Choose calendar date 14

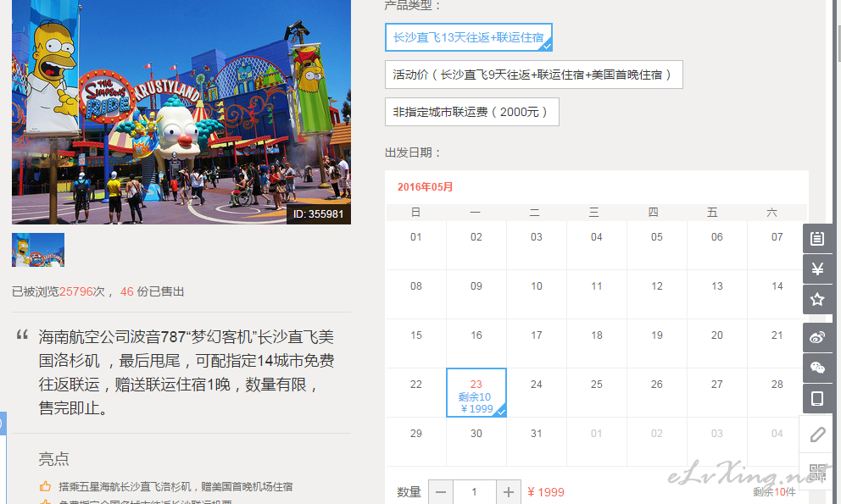[x=777, y=295]
